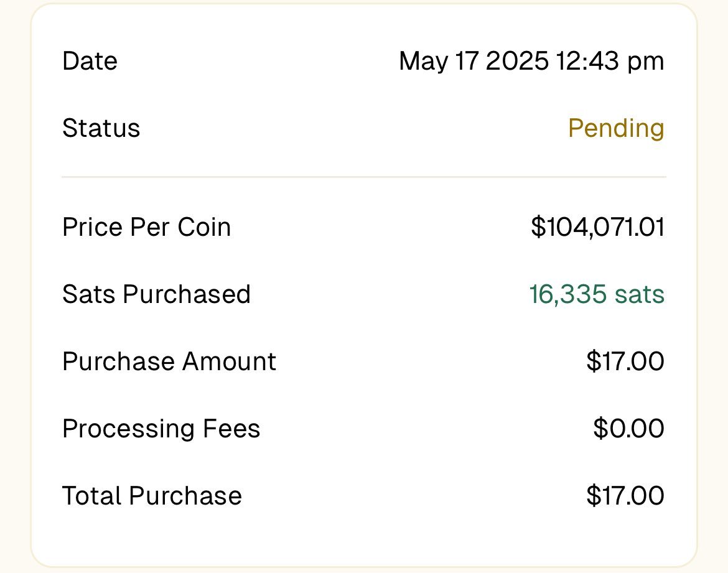The image size is (728, 573).
Task: Click the green word sats
Action: tap(640, 294)
